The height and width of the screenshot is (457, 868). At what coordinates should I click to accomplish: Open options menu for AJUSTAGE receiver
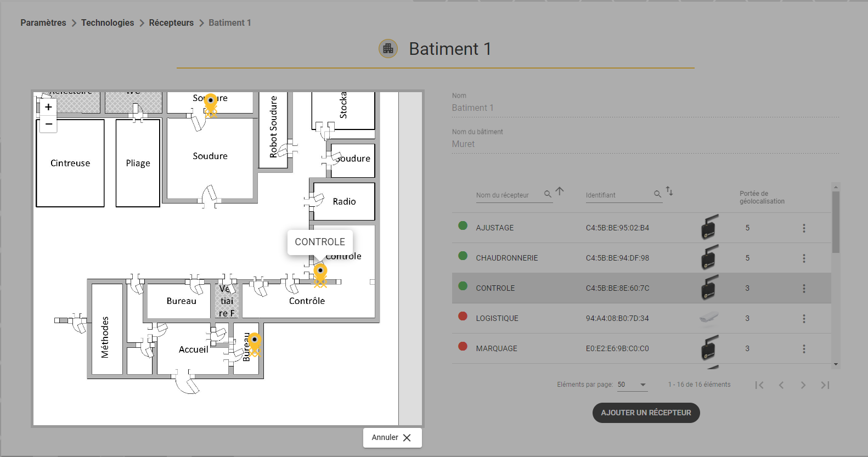(x=804, y=228)
